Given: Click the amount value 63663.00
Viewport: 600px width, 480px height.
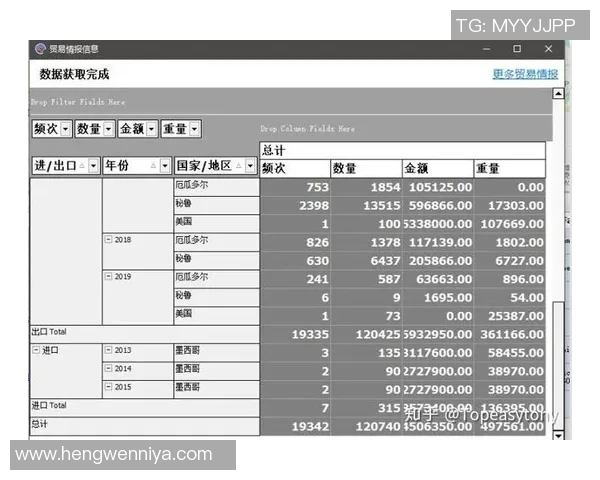Looking at the screenshot, I should (x=444, y=279).
